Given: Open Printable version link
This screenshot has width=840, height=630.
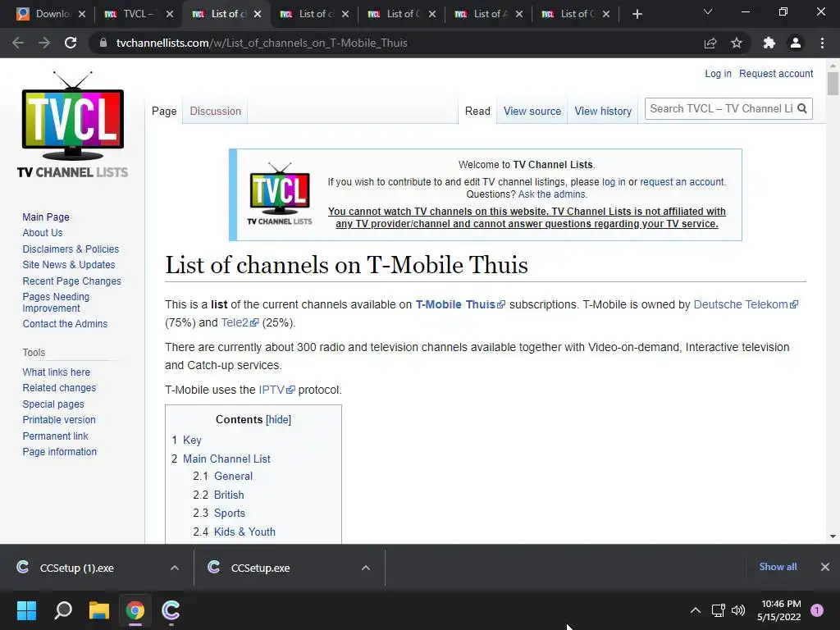Looking at the screenshot, I should point(59,419).
